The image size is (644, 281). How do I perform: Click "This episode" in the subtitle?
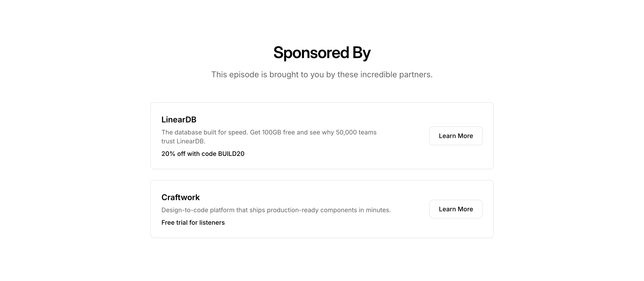pos(235,75)
